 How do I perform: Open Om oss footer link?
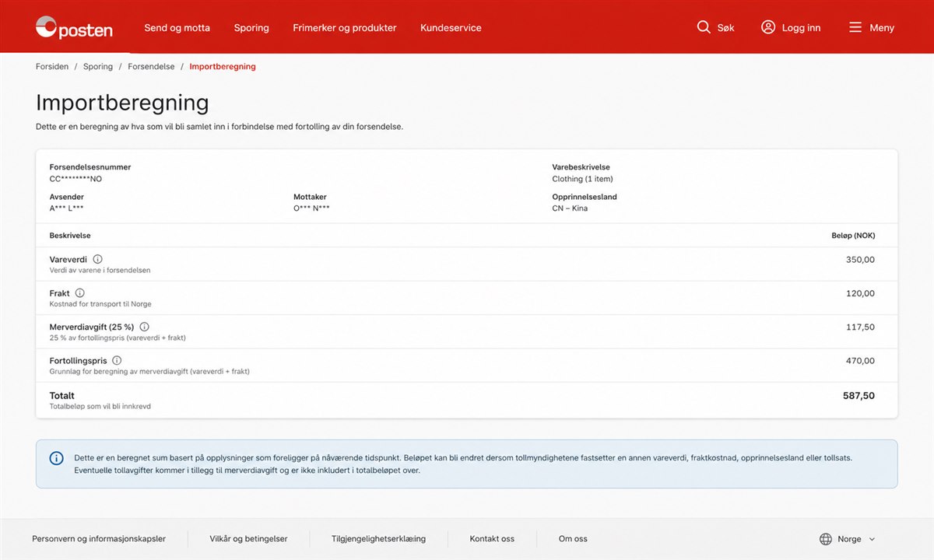(x=573, y=539)
